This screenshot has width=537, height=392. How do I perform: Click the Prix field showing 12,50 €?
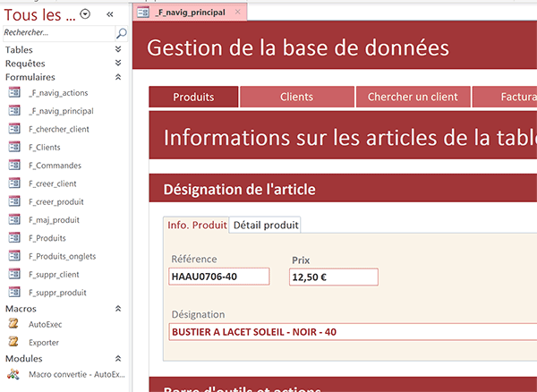coord(334,277)
